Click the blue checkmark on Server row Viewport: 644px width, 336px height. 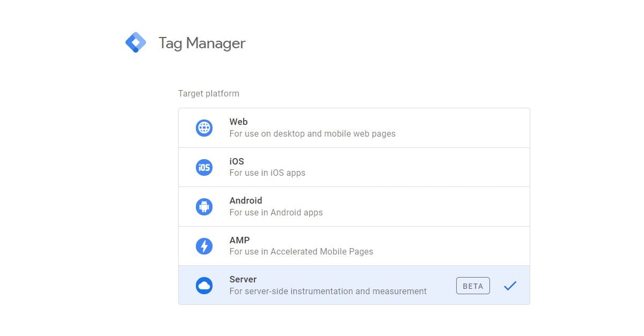tap(510, 286)
